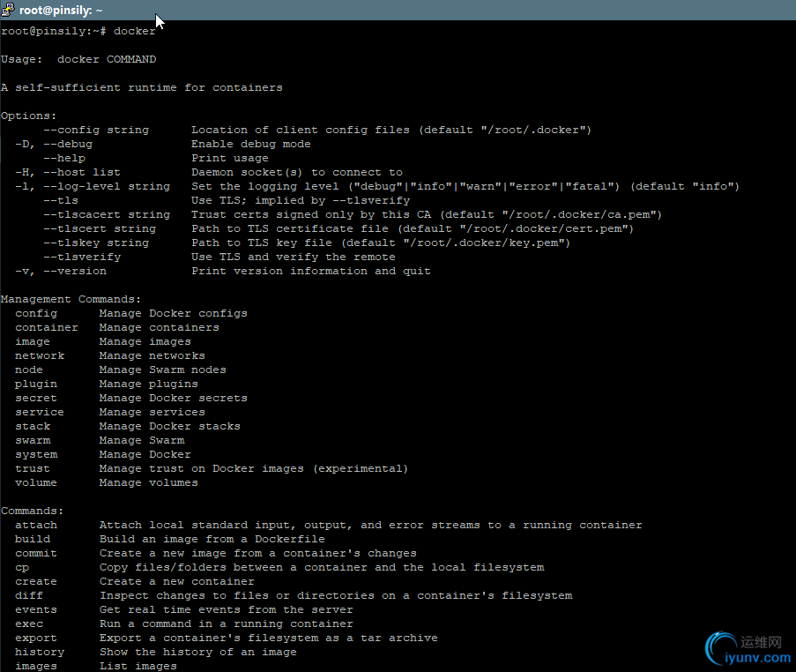796x672 pixels.
Task: Click 'Enable debug mode' description
Action: (x=250, y=145)
